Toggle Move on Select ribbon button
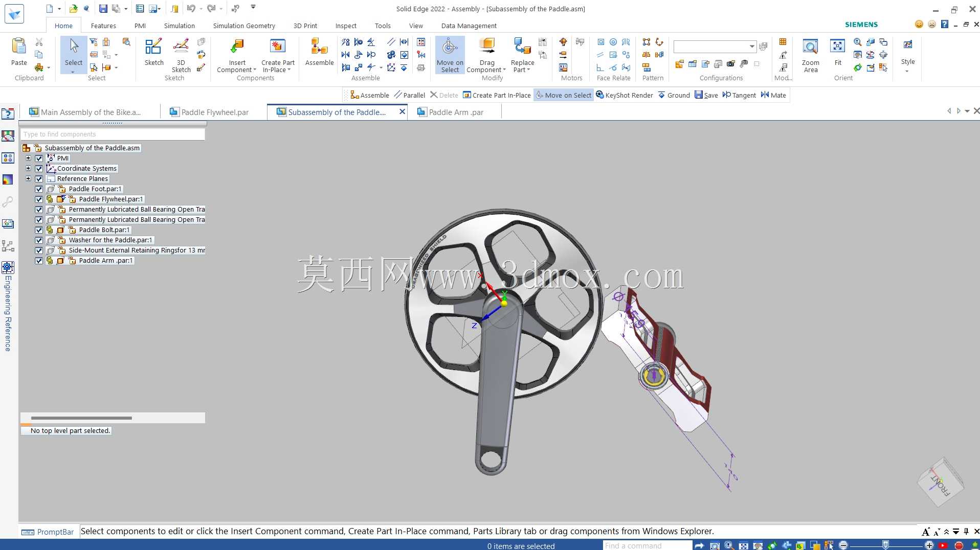Viewport: 980px width, 550px height. tap(450, 54)
